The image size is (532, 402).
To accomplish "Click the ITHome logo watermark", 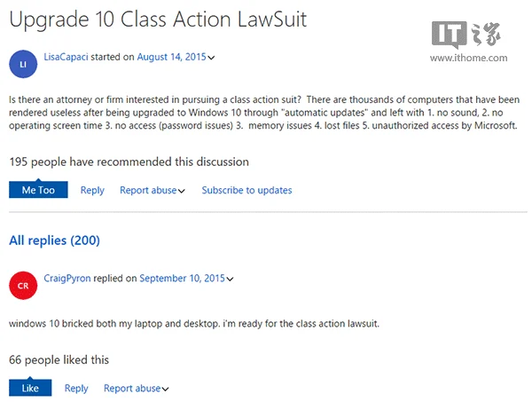I will [x=468, y=34].
